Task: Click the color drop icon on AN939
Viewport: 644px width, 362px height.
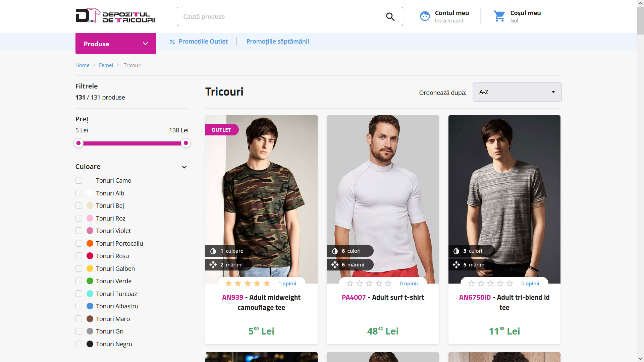Action: pos(213,251)
